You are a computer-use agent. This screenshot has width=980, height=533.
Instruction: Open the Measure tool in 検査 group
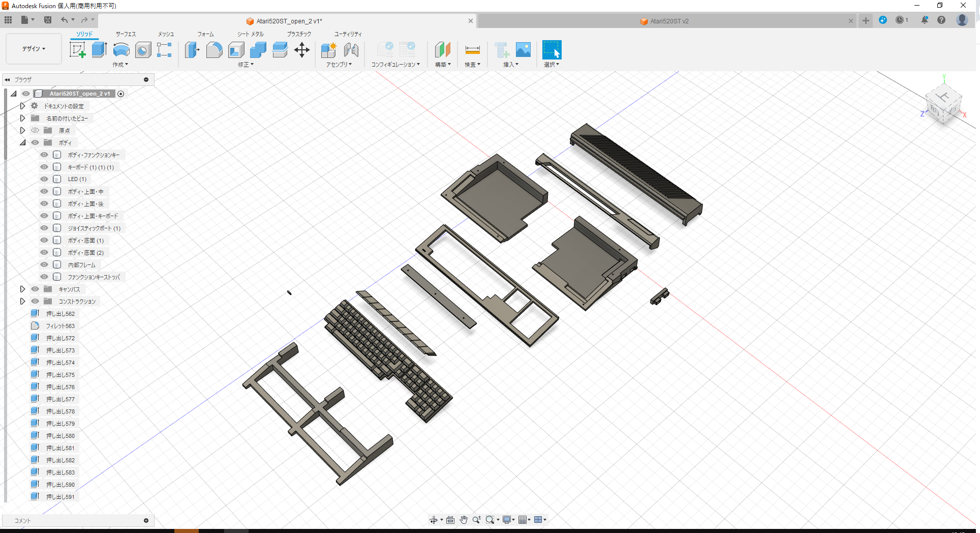472,50
